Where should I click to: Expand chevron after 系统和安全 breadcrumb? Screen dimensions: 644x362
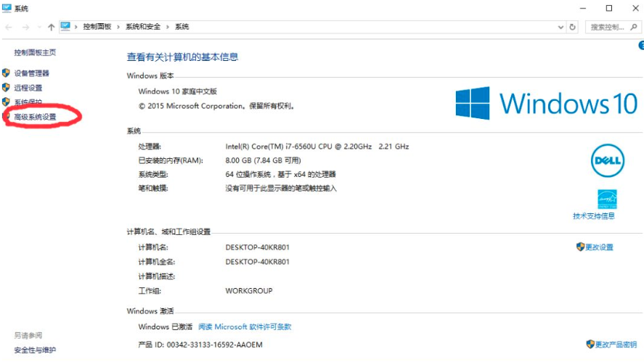[168, 27]
